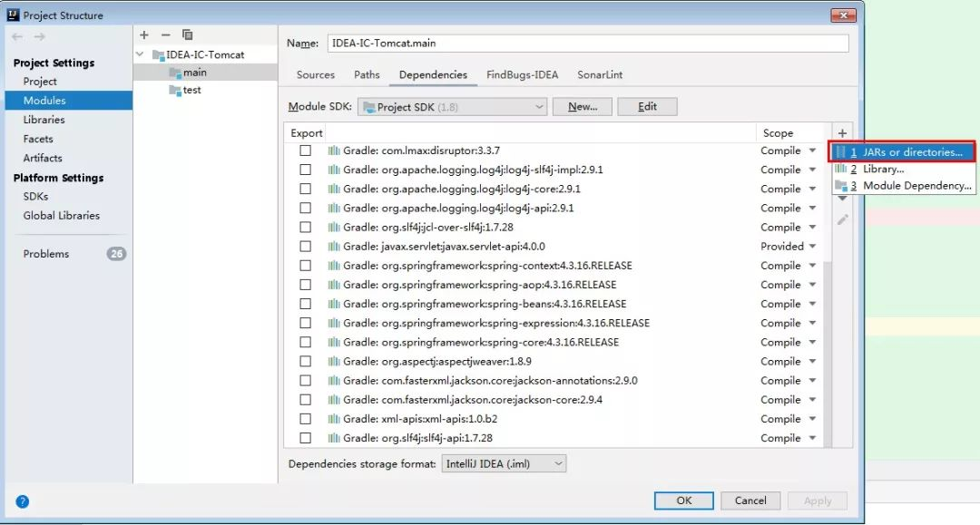980x525 pixels.
Task: Toggle Export for spring-aop:4.3.16.RELEASE
Action: tap(305, 285)
